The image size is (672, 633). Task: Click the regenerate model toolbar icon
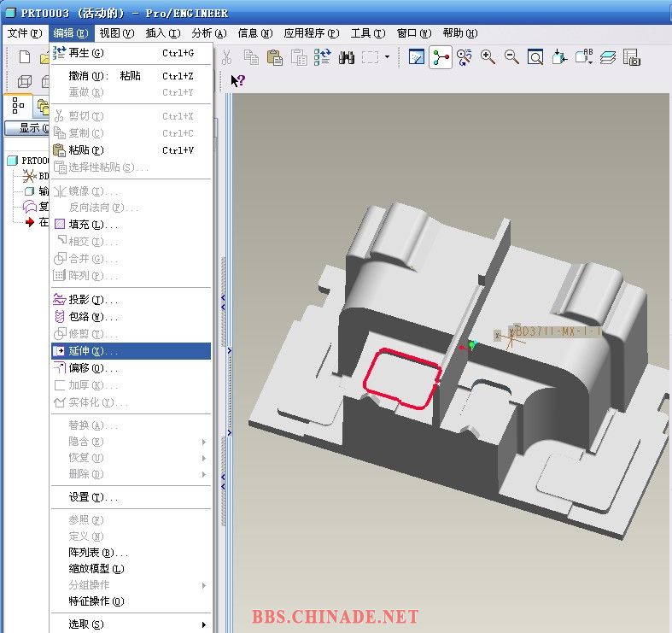[x=322, y=57]
